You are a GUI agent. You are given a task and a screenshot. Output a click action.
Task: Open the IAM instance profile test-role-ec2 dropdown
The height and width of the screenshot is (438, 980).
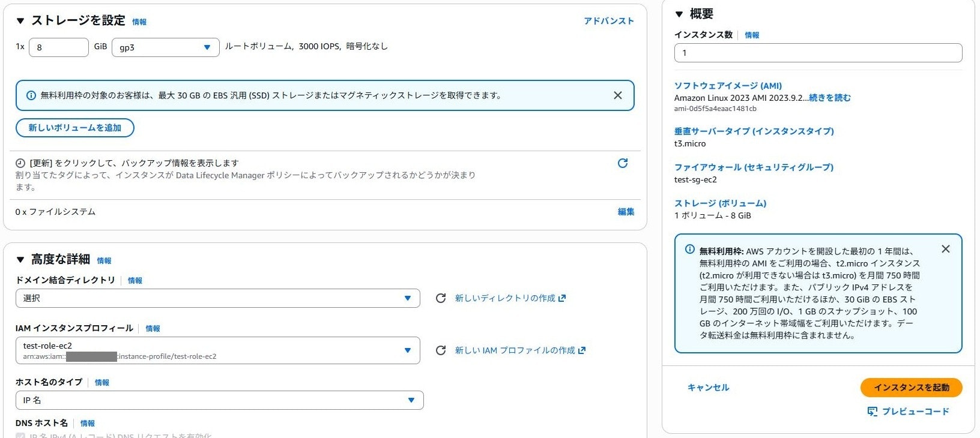(x=217, y=350)
